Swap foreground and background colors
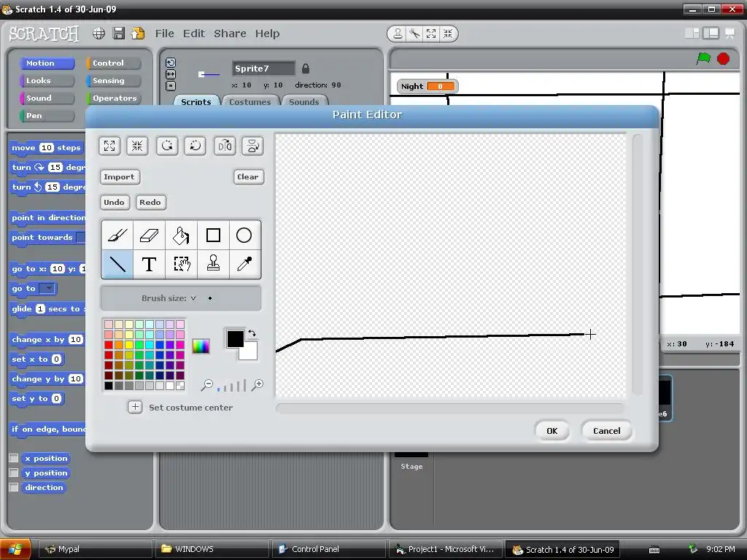 (x=252, y=333)
